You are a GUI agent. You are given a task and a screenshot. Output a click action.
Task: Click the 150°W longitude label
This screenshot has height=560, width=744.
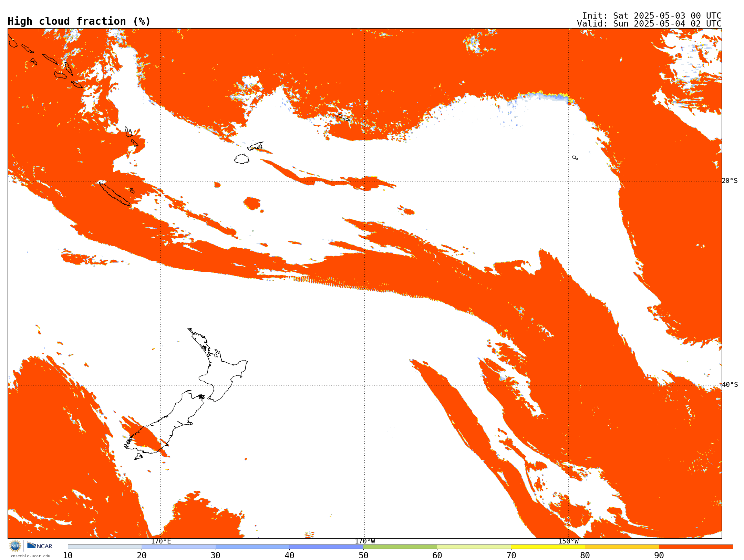coord(568,541)
